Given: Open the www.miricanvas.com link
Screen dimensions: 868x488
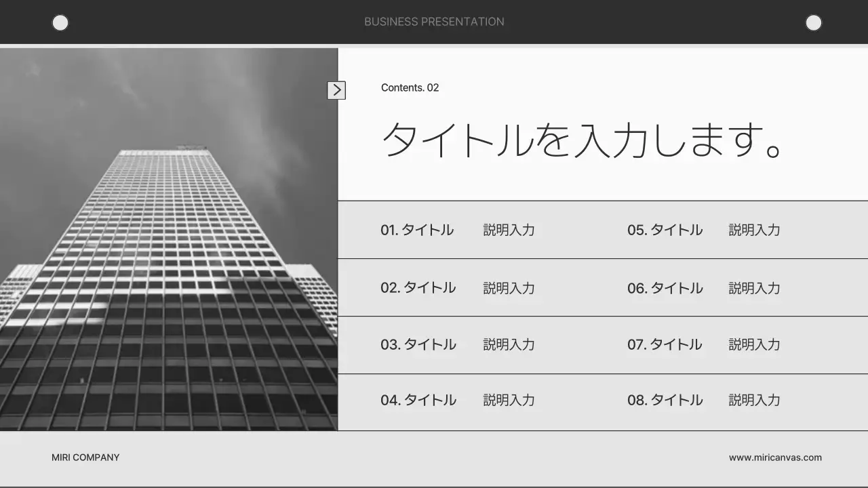Looking at the screenshot, I should [775, 457].
